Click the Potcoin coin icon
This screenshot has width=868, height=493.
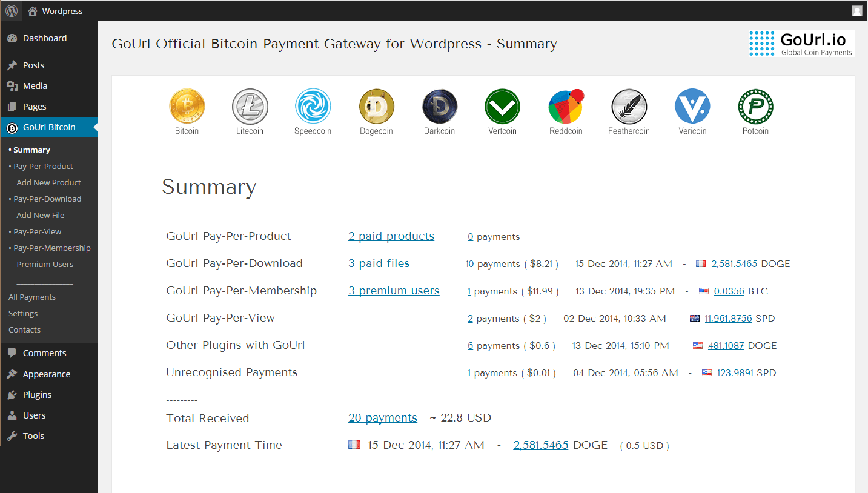[755, 107]
